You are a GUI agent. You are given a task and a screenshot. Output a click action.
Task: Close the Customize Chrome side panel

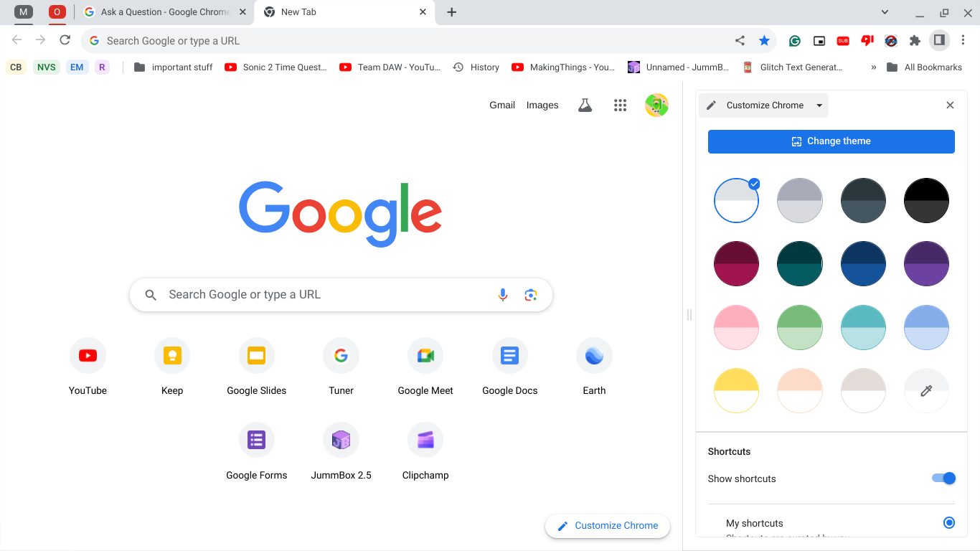pos(950,105)
